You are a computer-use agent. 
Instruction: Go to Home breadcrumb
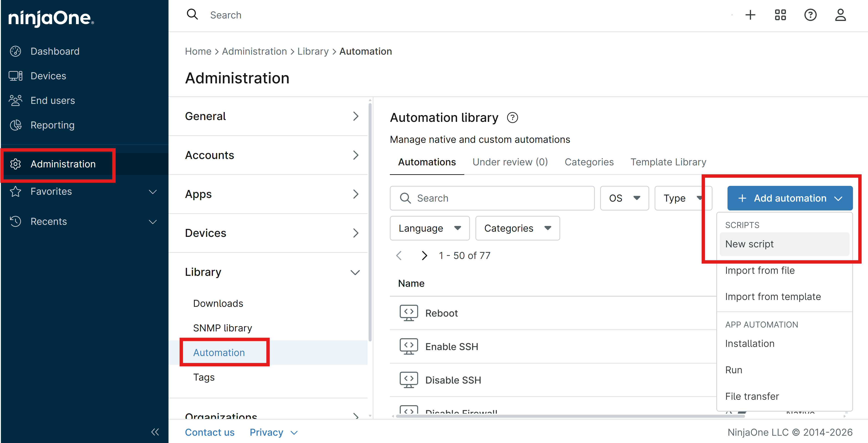[198, 51]
